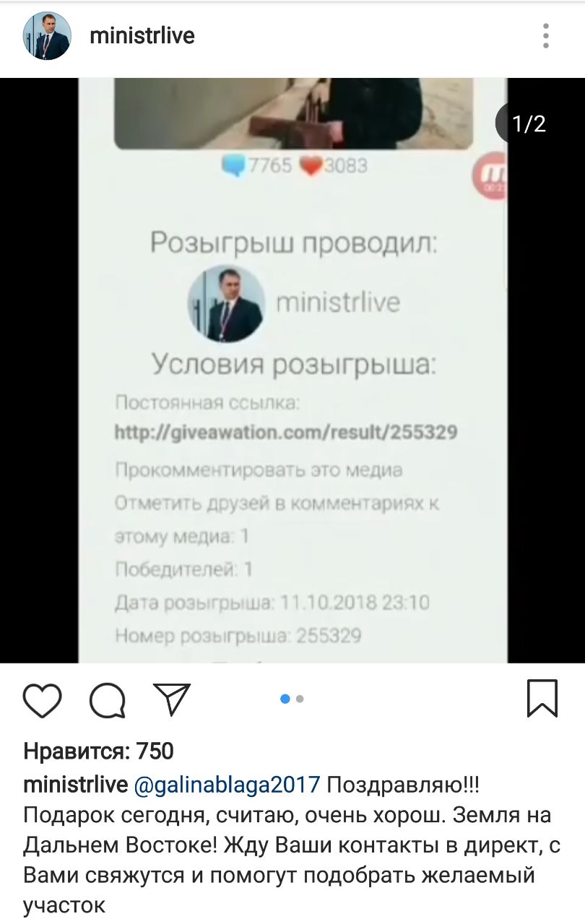Tap the red heart 3083 count icon
Image resolution: width=585 pixels, height=924 pixels.
(x=311, y=167)
